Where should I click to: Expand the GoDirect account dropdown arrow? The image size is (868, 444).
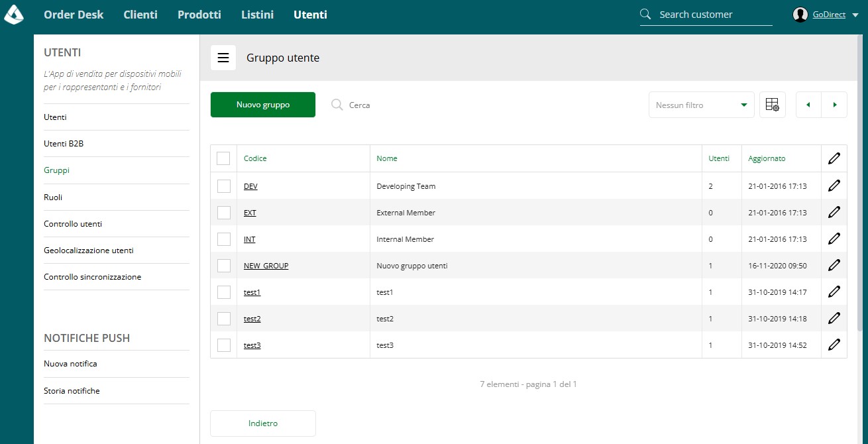[855, 15]
